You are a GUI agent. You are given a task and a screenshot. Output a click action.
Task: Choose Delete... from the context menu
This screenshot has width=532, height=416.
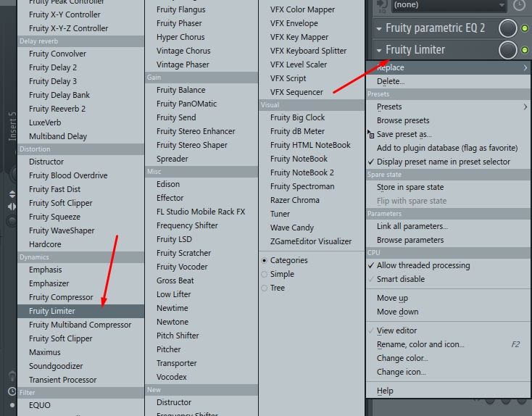(448, 81)
